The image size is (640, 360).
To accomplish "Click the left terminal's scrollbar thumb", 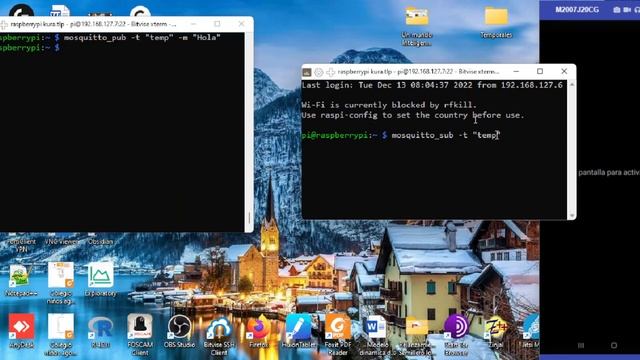I will click(x=249, y=218).
